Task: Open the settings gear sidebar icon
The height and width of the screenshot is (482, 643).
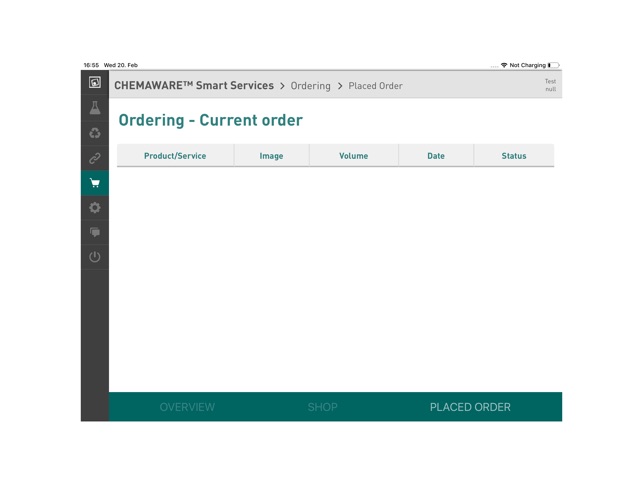Action: point(95,208)
